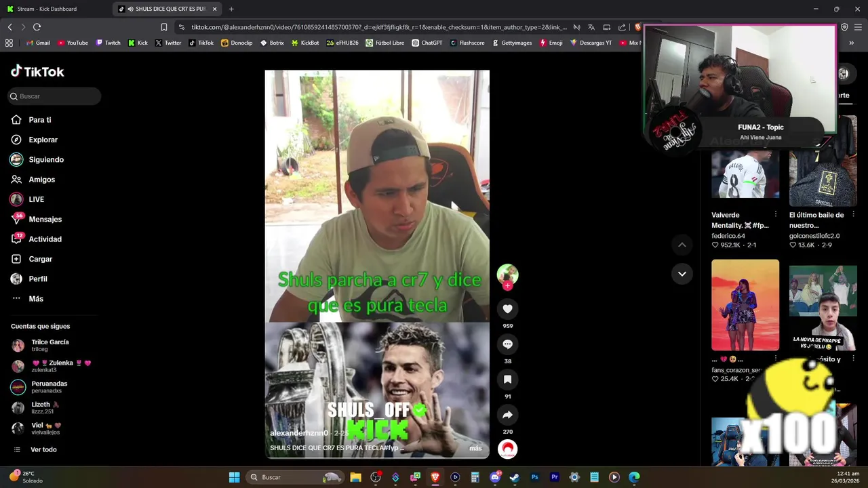The width and height of the screenshot is (868, 488).
Task: Like the video with the heart icon
Action: [507, 309]
